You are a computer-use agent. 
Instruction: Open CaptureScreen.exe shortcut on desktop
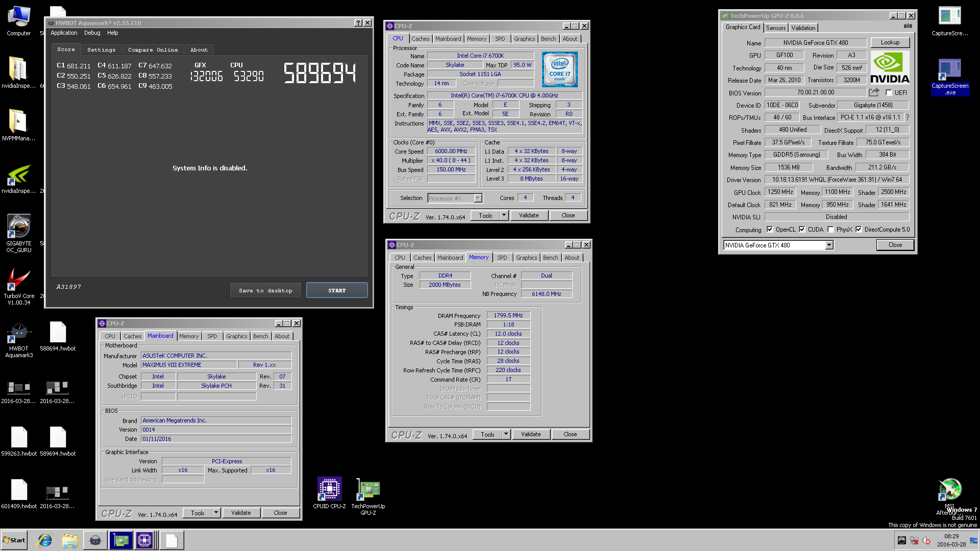click(949, 77)
